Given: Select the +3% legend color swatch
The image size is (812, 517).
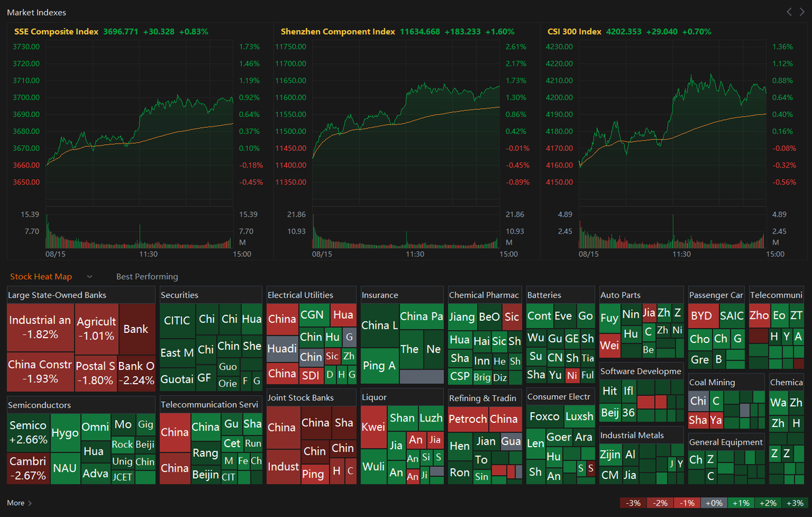Looking at the screenshot, I should point(794,503).
